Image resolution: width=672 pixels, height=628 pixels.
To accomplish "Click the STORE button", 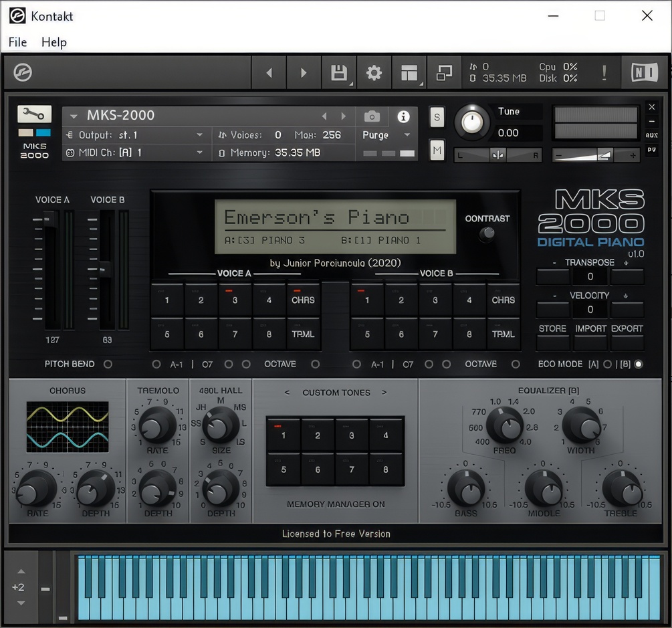I will tap(553, 342).
